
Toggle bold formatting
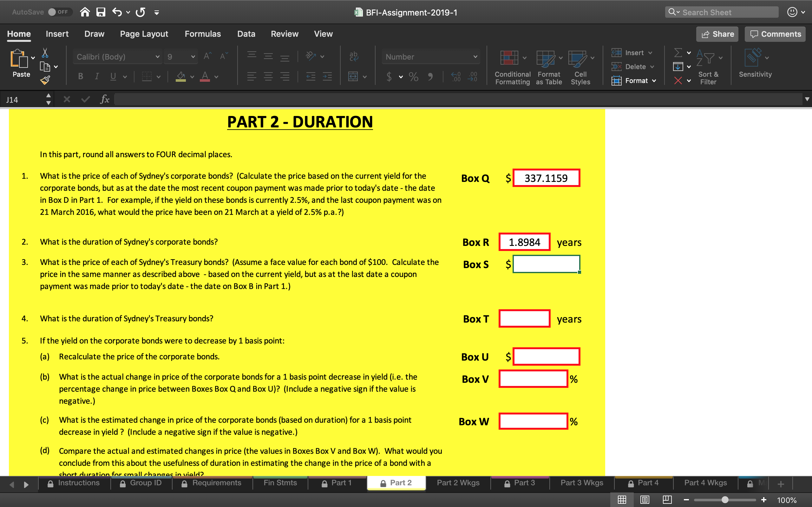(x=80, y=76)
